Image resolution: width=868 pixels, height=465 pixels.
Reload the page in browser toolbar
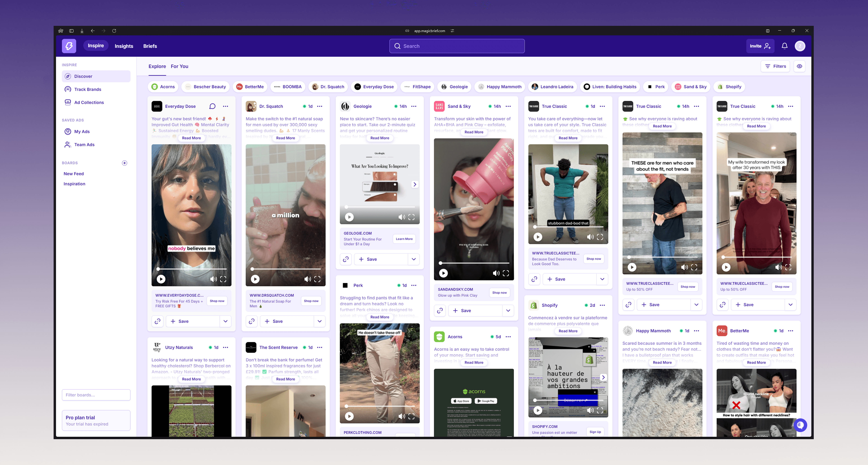click(x=114, y=31)
